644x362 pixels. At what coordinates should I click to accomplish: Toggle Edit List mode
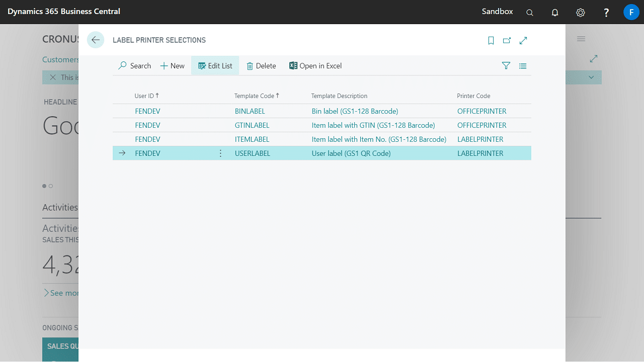pos(215,66)
